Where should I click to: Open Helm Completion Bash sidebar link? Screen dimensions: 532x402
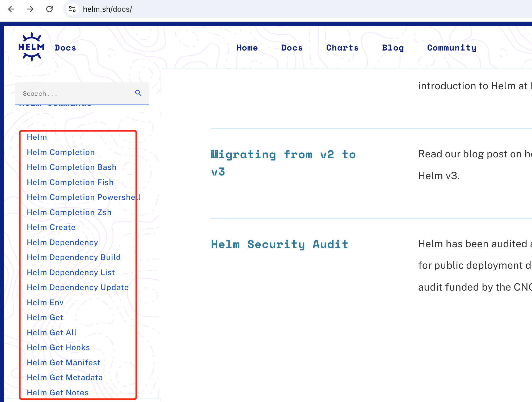pyautogui.click(x=72, y=167)
